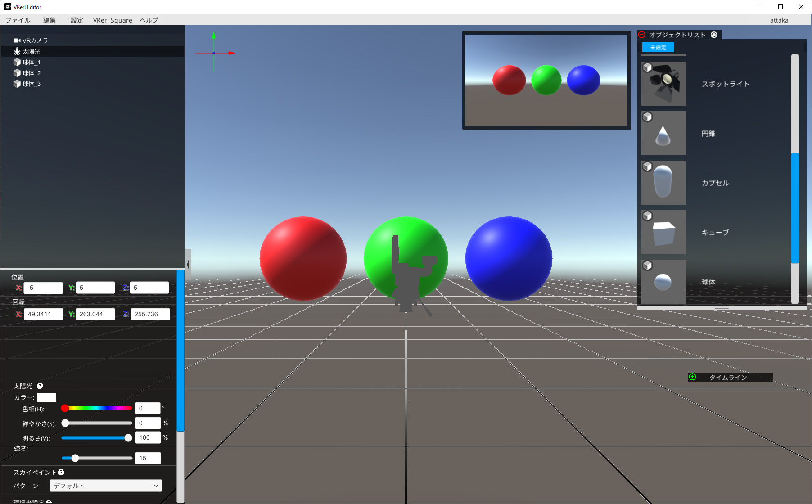The width and height of the screenshot is (812, 504).
Task: Select the キューブ cube thumbnail
Action: coord(663,232)
